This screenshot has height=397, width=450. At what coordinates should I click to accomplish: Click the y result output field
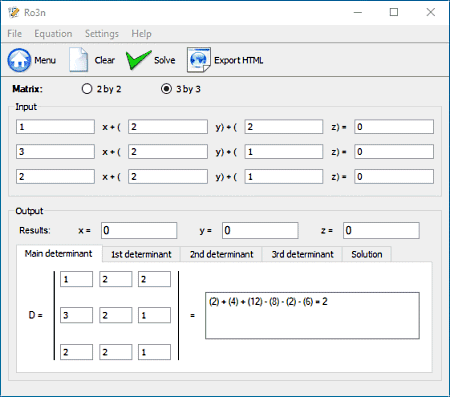tap(260, 231)
